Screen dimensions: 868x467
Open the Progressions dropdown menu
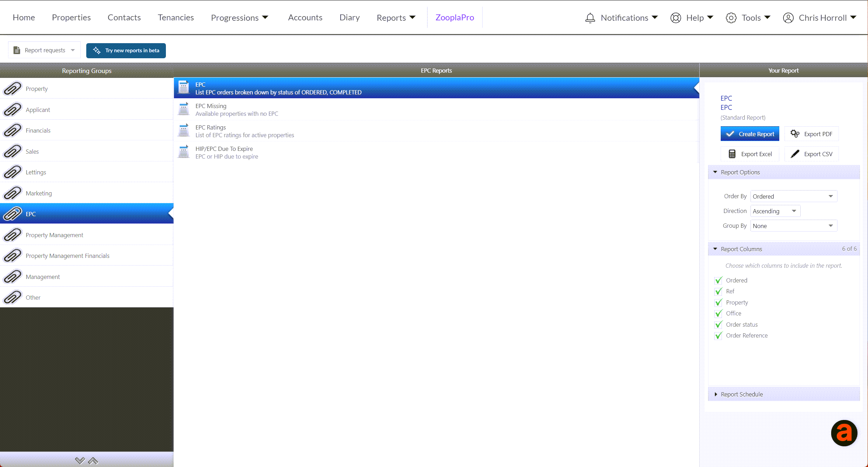240,18
